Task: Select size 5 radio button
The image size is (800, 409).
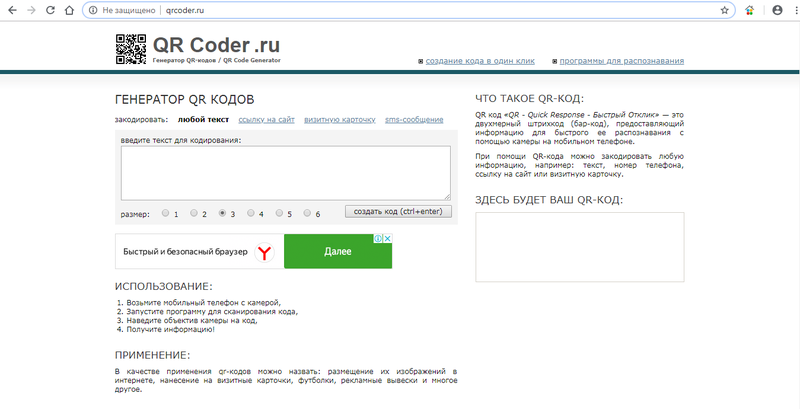Action: tap(279, 213)
